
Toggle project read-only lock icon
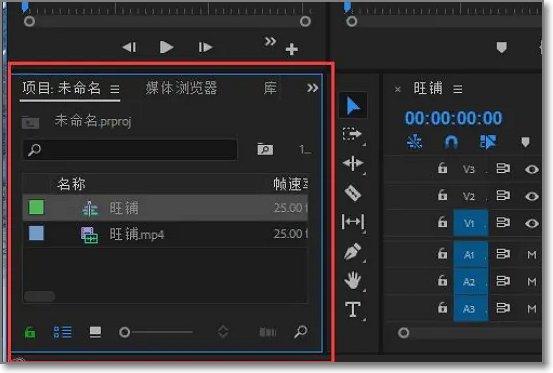pyautogui.click(x=30, y=332)
